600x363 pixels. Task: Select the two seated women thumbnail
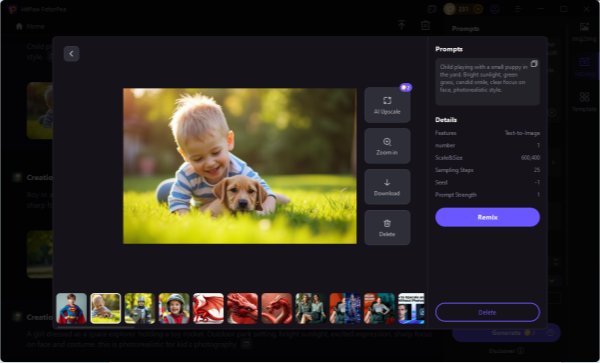[x=311, y=309]
